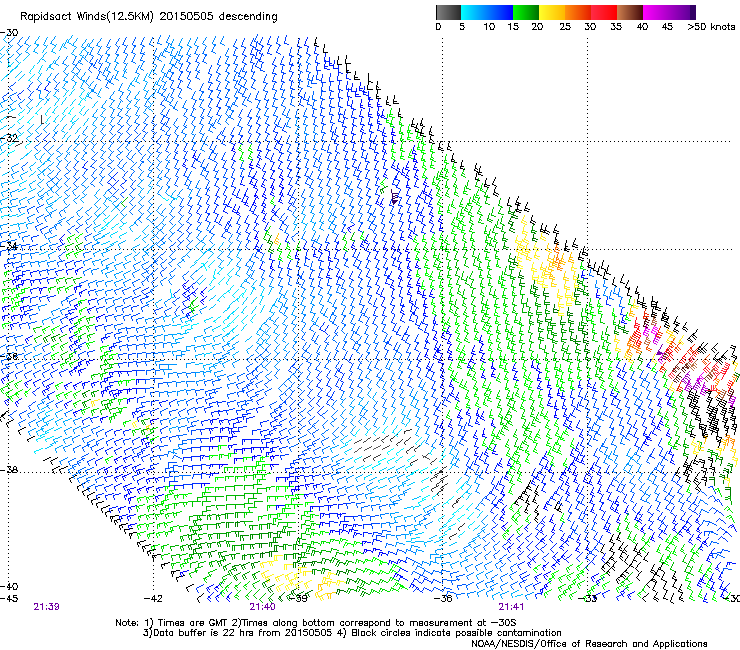Click the legend tick label '40'
This screenshot has width=740, height=650.
click(642, 27)
